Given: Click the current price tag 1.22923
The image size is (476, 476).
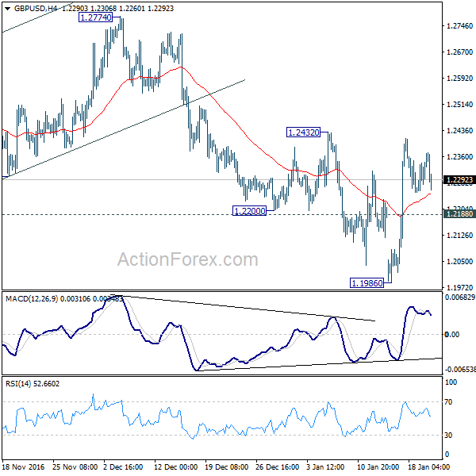Looking at the screenshot, I should tap(459, 180).
